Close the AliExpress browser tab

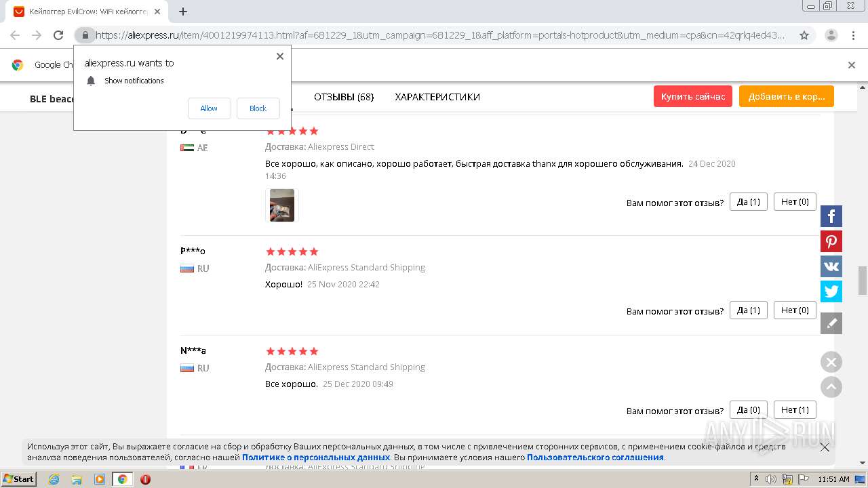pyautogui.click(x=158, y=12)
